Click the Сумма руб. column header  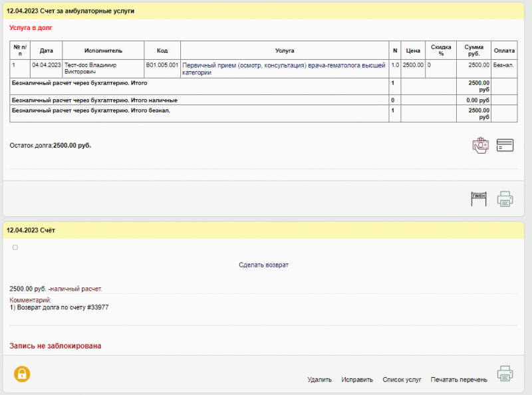pos(473,51)
